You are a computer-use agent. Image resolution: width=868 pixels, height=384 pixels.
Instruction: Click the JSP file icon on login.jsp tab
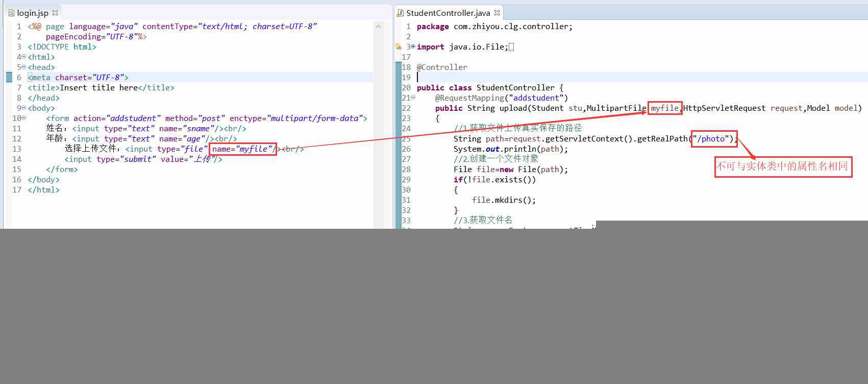[11, 13]
